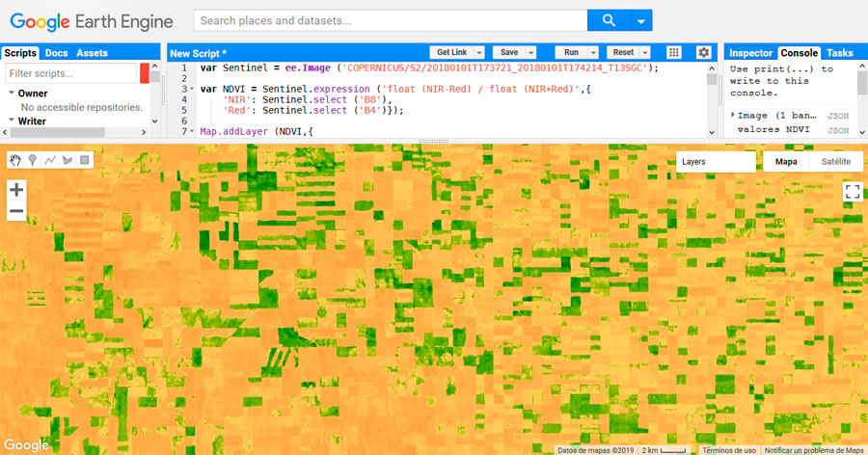
Task: Switch to the Inspector tab
Action: 750,53
